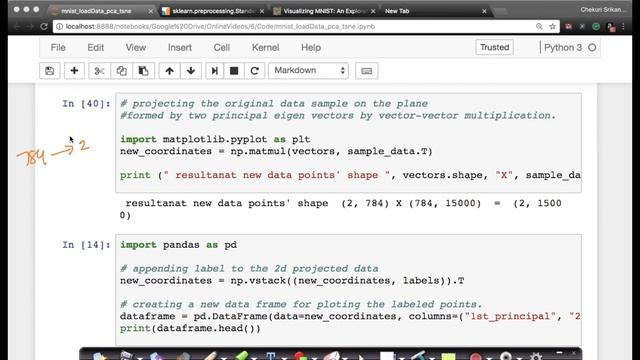Image resolution: width=640 pixels, height=360 pixels.
Task: Click the print resultanat statement in In [40]
Action: click(350, 176)
